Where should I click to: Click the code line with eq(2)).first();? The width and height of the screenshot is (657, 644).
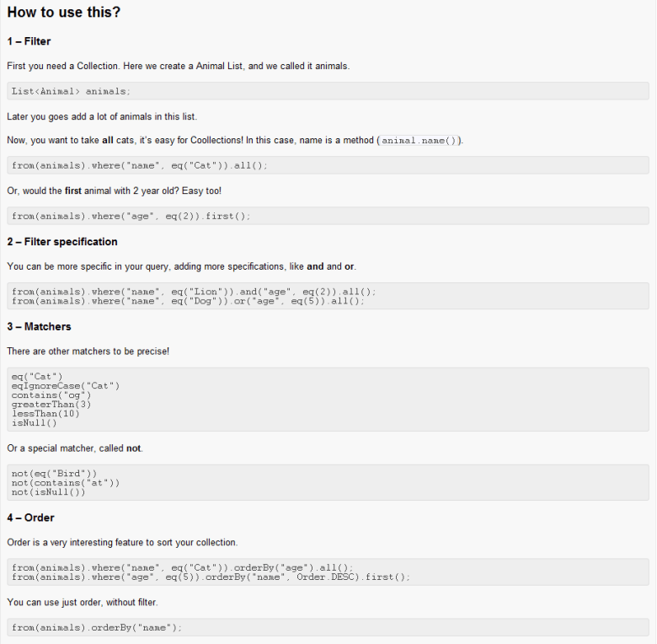click(131, 216)
